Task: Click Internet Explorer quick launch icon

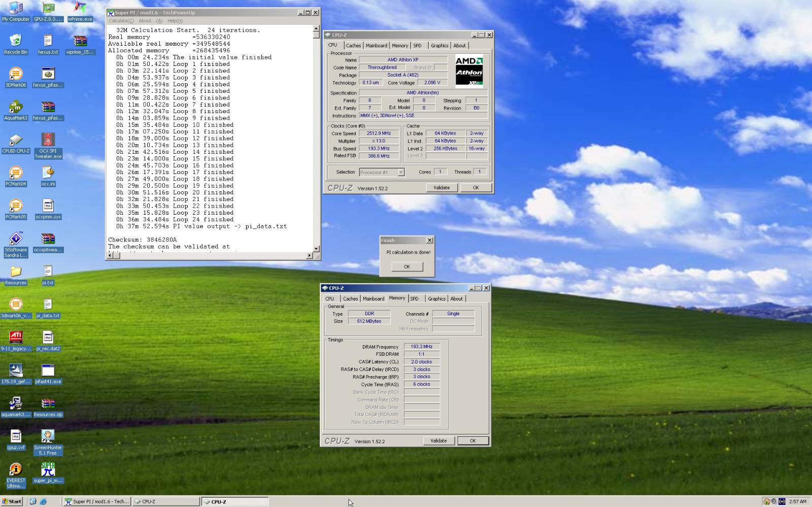Action: point(43,501)
